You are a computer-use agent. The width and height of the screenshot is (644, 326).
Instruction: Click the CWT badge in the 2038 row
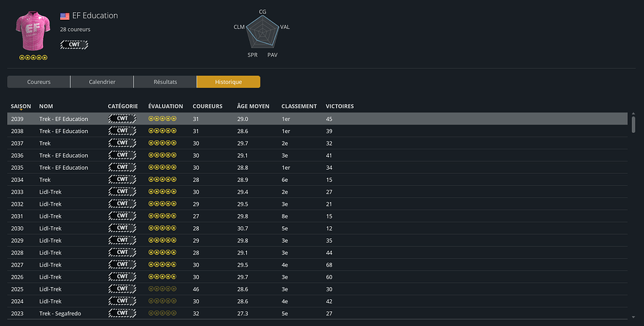[122, 131]
